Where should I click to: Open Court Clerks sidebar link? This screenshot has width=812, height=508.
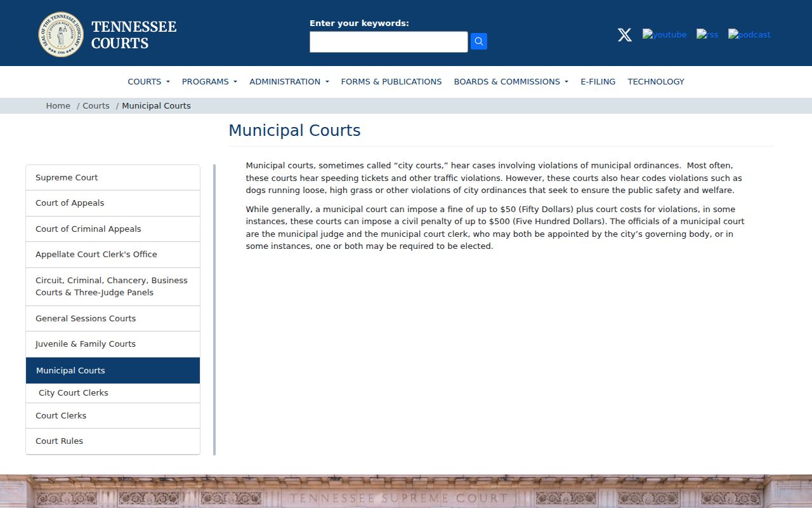(x=113, y=416)
